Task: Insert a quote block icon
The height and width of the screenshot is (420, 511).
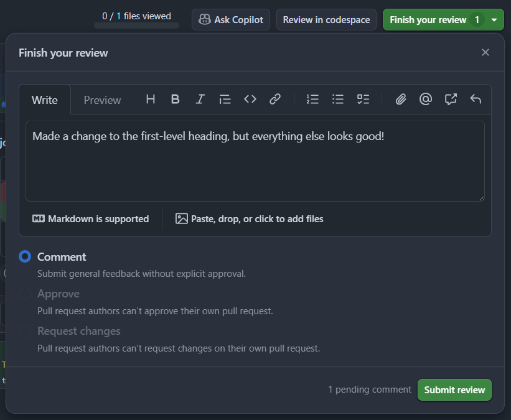Action: coord(225,99)
